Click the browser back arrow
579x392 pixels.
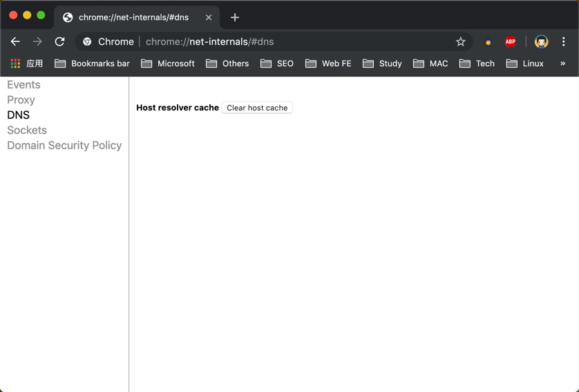point(15,41)
